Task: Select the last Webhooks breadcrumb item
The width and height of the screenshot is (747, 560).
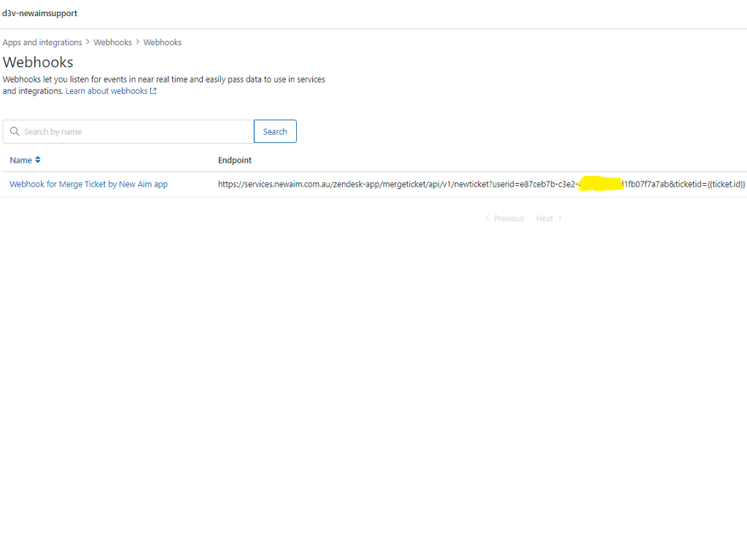Action: point(162,42)
